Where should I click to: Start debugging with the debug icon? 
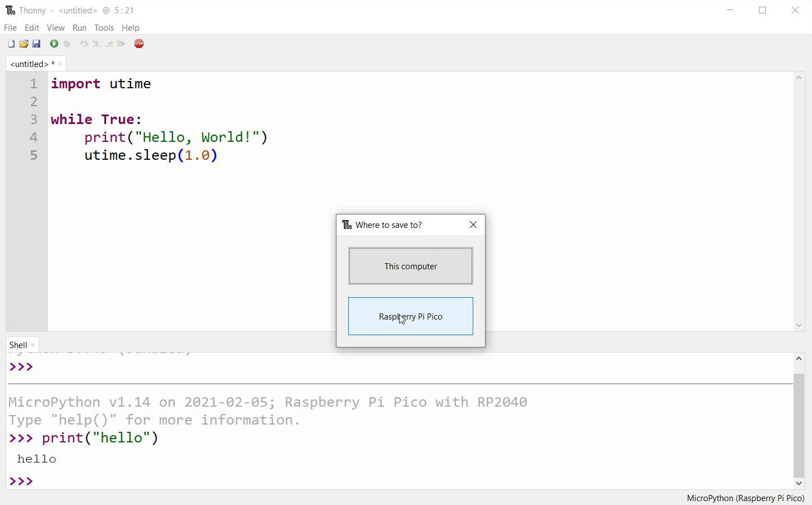67,44
